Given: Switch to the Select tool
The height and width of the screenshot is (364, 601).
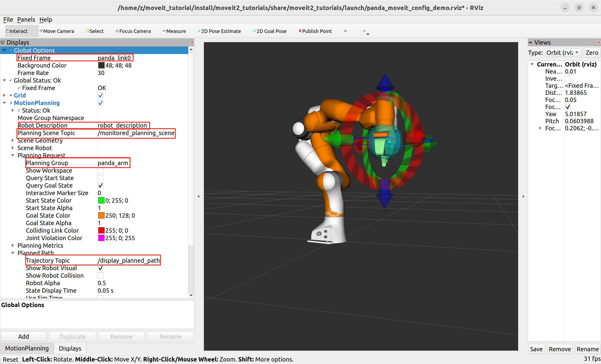Looking at the screenshot, I should pyautogui.click(x=95, y=31).
